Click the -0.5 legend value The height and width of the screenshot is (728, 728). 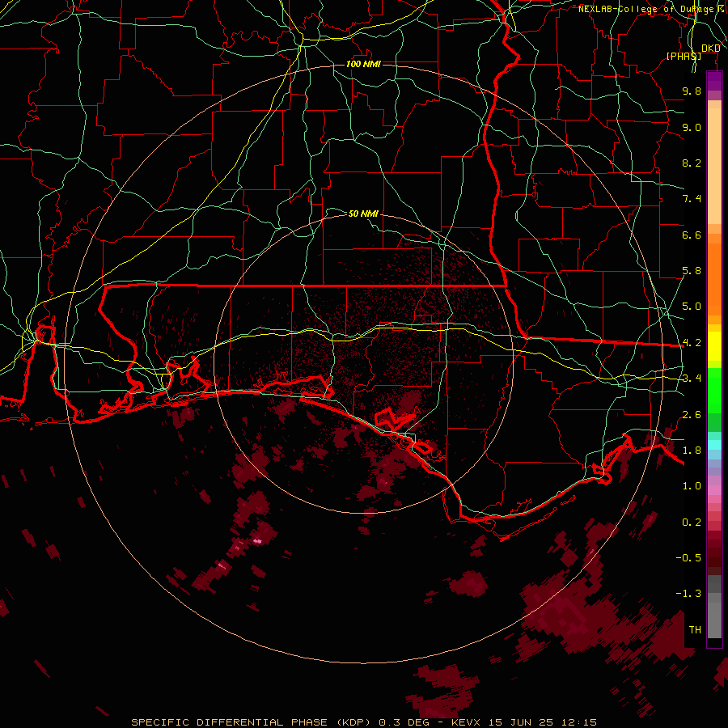point(688,558)
